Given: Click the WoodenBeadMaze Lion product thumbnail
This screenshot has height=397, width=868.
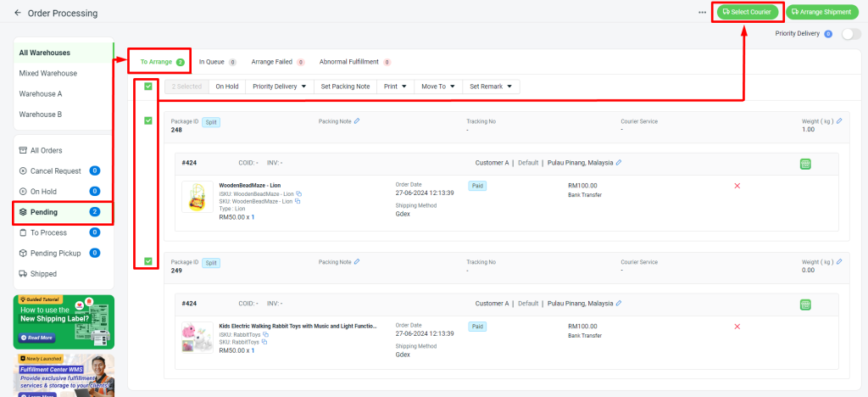Looking at the screenshot, I should tap(198, 197).
